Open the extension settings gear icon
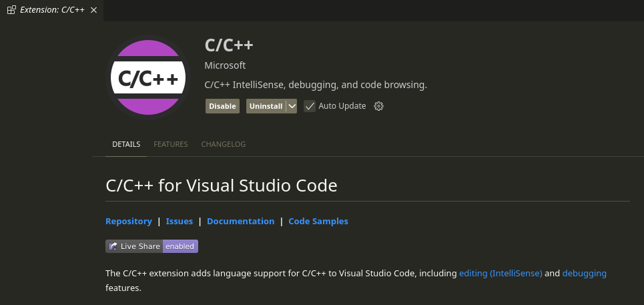The width and height of the screenshot is (644, 305). [x=378, y=106]
